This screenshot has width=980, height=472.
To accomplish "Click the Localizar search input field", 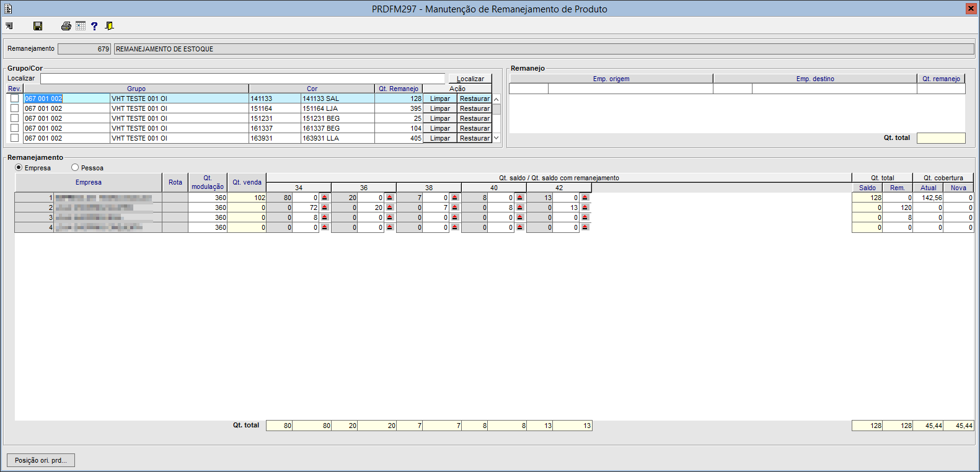I will pos(243,79).
